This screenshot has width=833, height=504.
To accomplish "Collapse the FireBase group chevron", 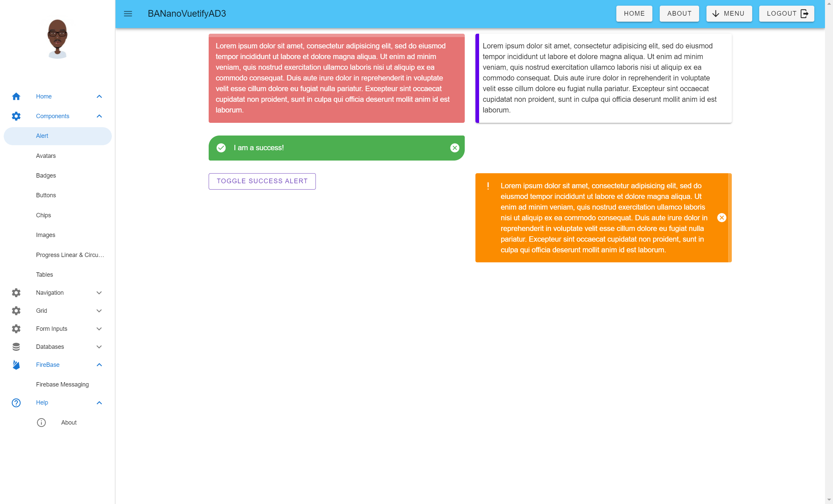I will coord(99,364).
